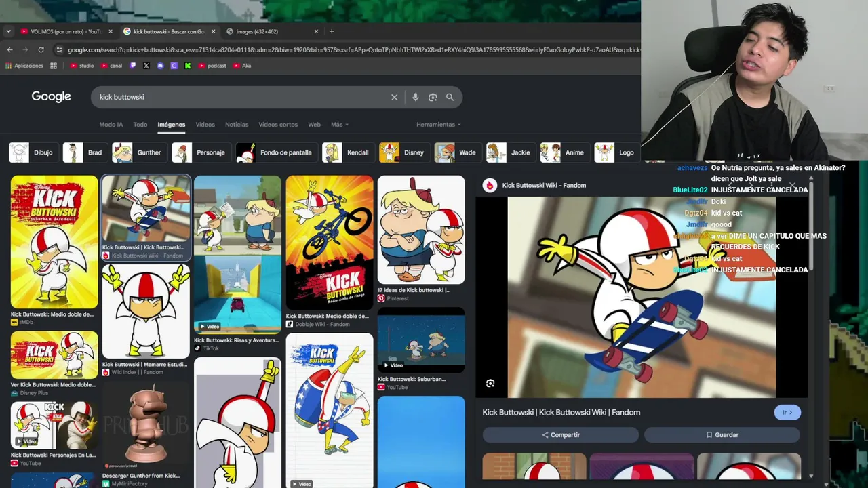Viewport: 868px width, 488px height.
Task: Open the Pinterest 17 ideas thumbnail
Action: point(421,230)
